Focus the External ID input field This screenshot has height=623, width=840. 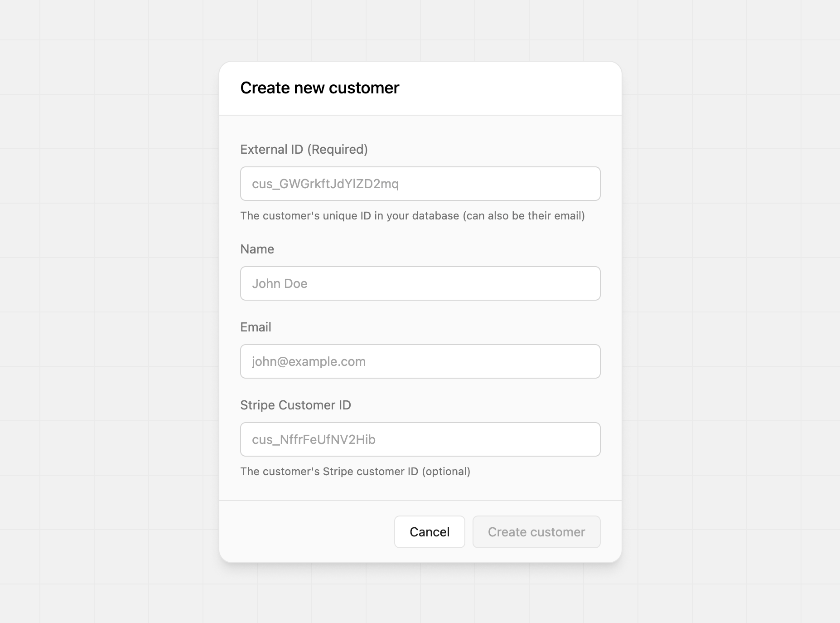(x=420, y=184)
